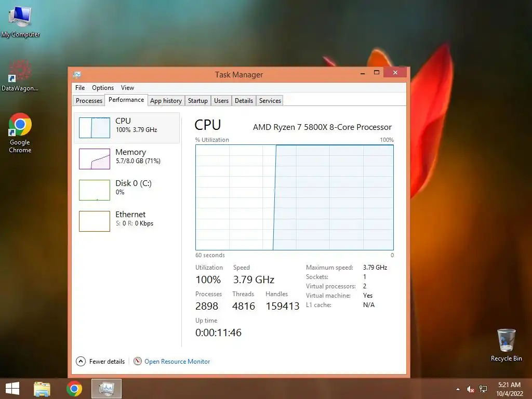Select Disk 0 (C:) in sidebar
The width and height of the screenshot is (532, 399).
pyautogui.click(x=127, y=190)
